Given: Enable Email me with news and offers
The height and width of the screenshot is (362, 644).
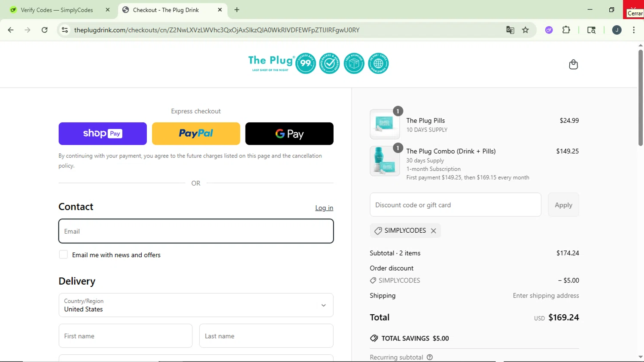Looking at the screenshot, I should (x=64, y=255).
